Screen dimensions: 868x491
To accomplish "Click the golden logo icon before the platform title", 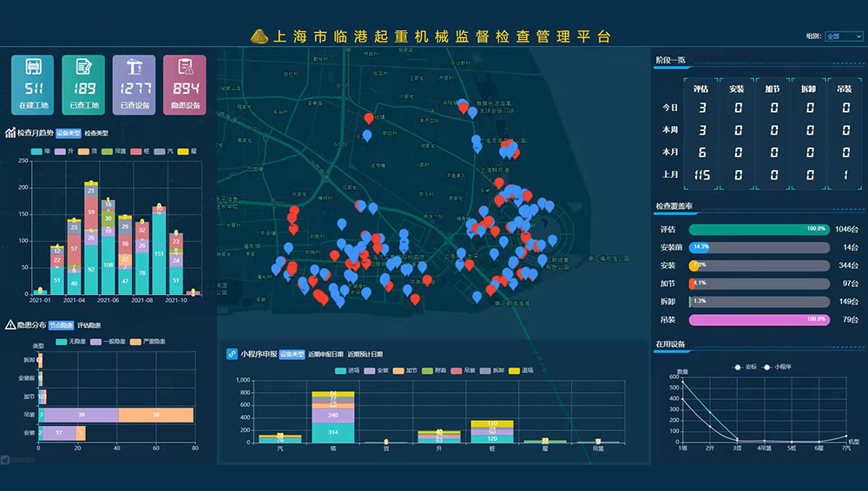I will (259, 36).
